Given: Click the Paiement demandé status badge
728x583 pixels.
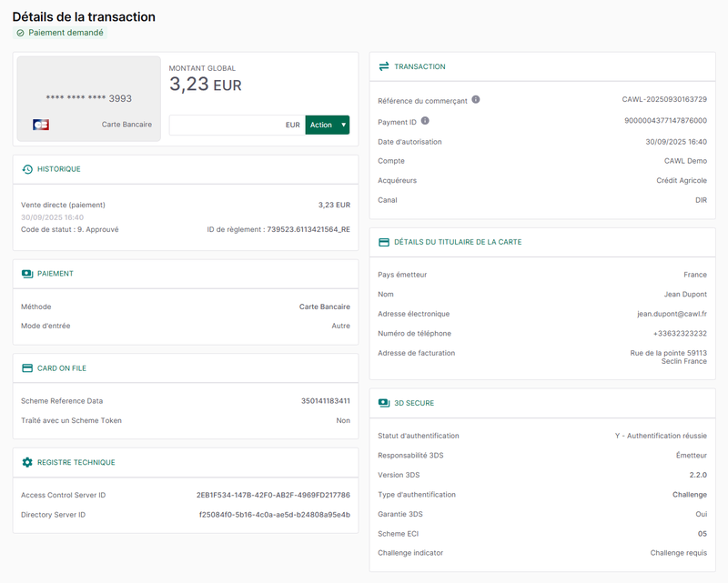Looking at the screenshot, I should point(60,32).
